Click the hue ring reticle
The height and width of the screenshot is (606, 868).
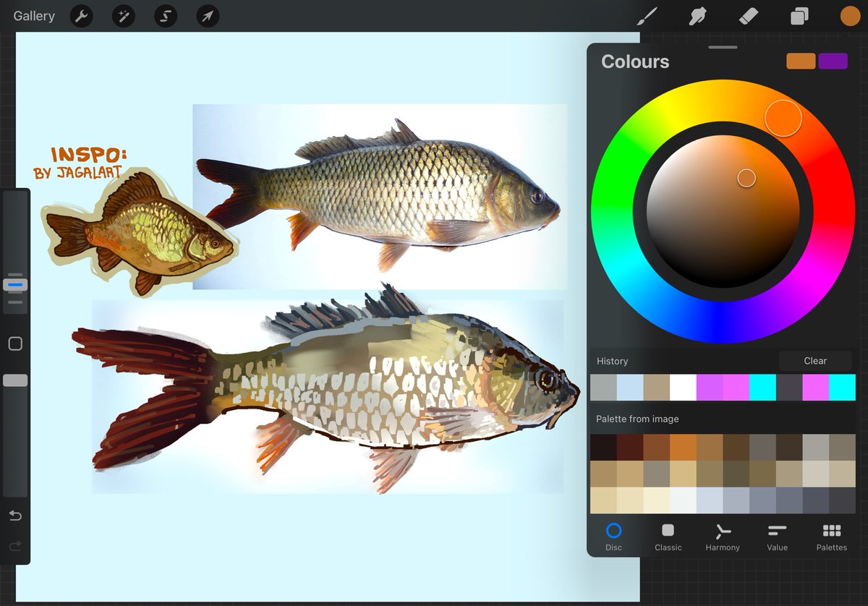coord(783,118)
